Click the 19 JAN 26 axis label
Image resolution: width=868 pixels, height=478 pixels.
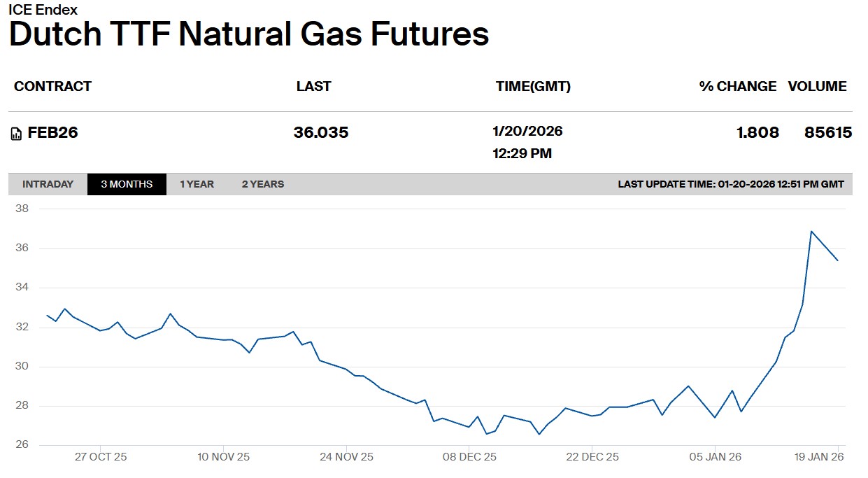coord(819,457)
